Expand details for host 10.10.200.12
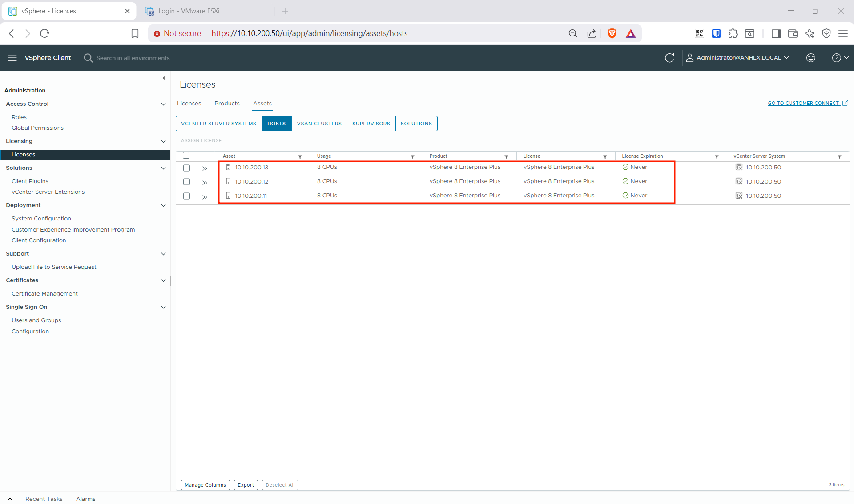 click(205, 183)
